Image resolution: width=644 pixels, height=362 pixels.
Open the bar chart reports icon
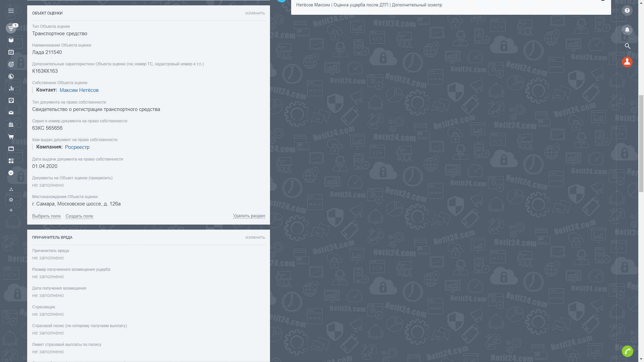click(11, 88)
